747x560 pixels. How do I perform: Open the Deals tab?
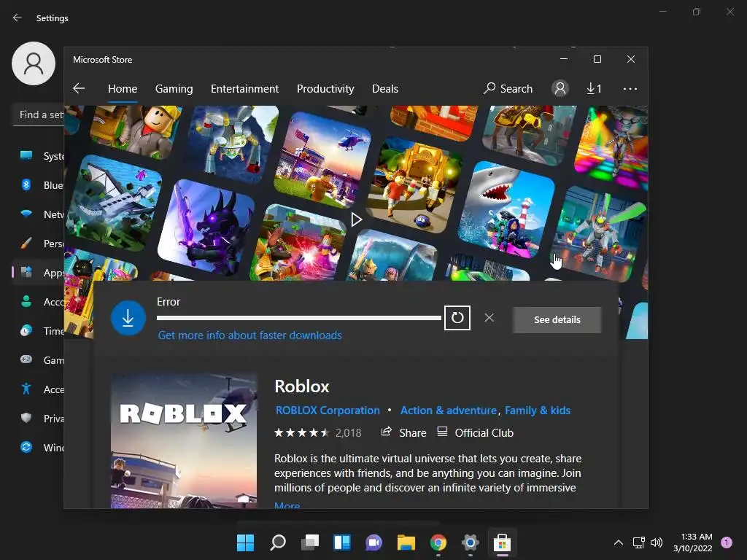click(385, 88)
